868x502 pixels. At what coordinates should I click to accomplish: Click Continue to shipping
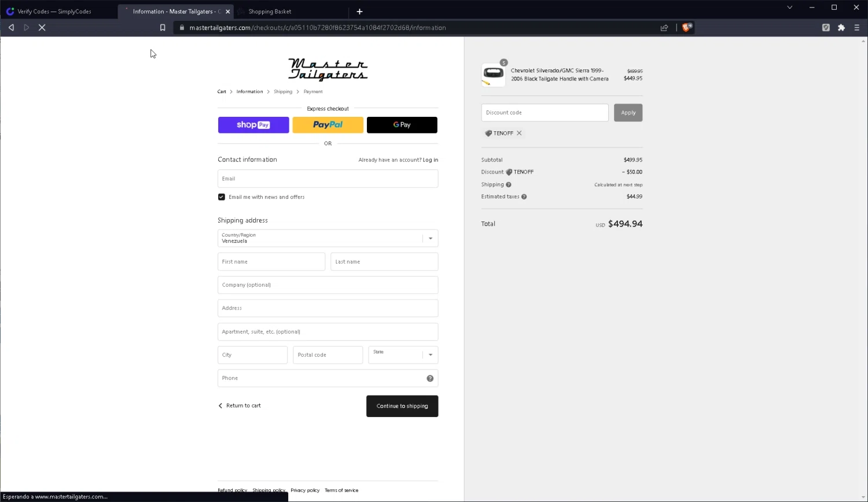point(402,406)
